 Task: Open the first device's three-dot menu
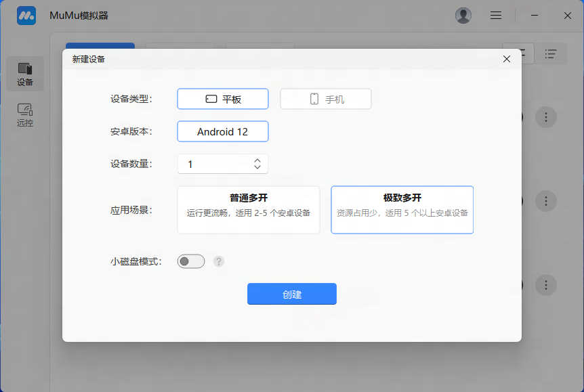[546, 117]
